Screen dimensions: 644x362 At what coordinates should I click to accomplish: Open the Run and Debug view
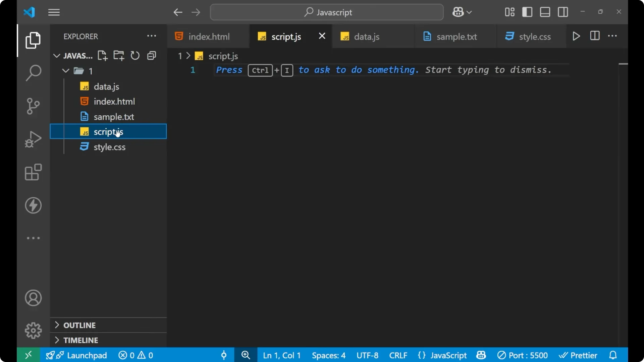pyautogui.click(x=33, y=139)
